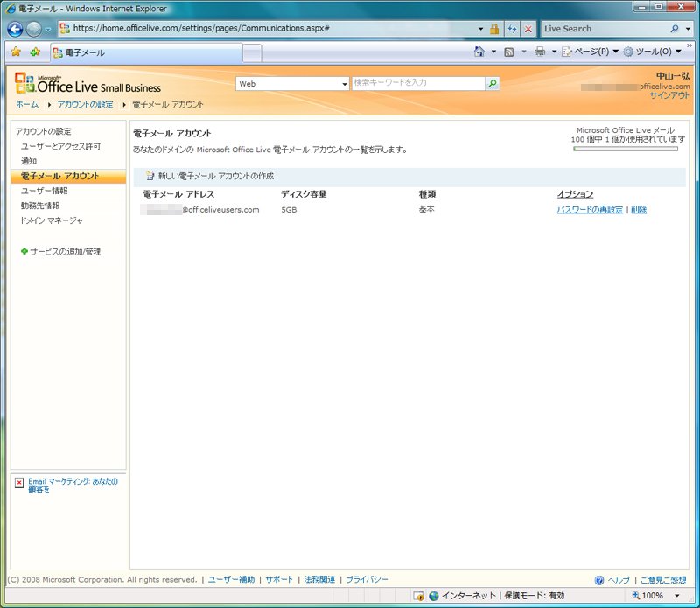
Task: Expand the address bar URL history dropdown
Action: click(480, 29)
